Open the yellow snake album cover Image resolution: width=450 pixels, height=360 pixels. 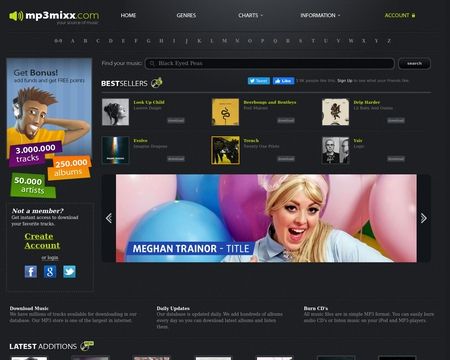pos(225,112)
